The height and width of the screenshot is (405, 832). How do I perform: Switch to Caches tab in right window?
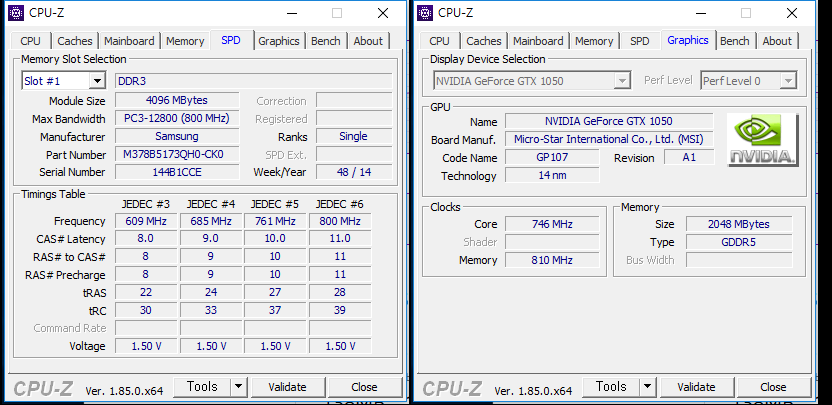(484, 41)
